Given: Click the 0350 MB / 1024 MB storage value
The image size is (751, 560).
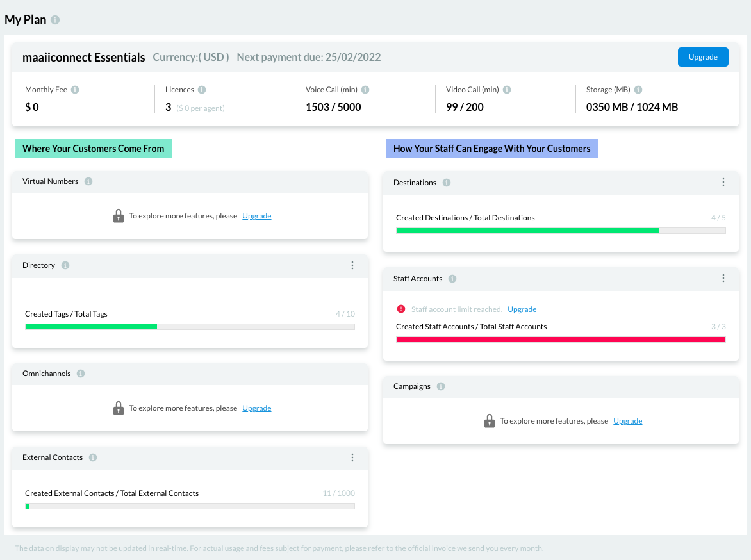Looking at the screenshot, I should [x=632, y=107].
